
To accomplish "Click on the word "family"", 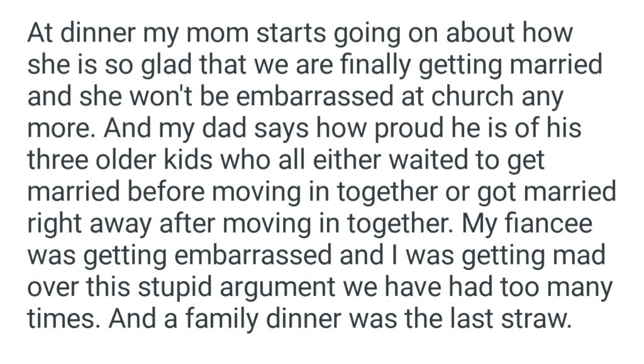I will tap(200, 318).
